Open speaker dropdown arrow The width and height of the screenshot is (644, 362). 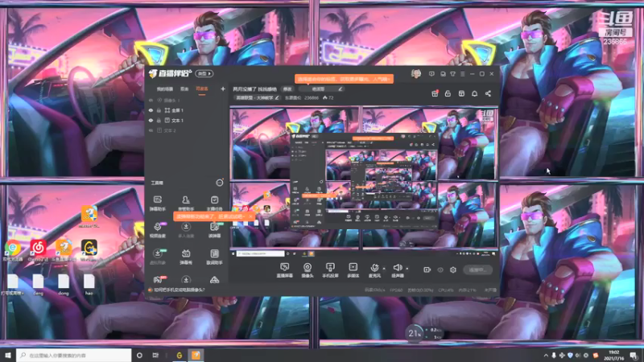407,269
